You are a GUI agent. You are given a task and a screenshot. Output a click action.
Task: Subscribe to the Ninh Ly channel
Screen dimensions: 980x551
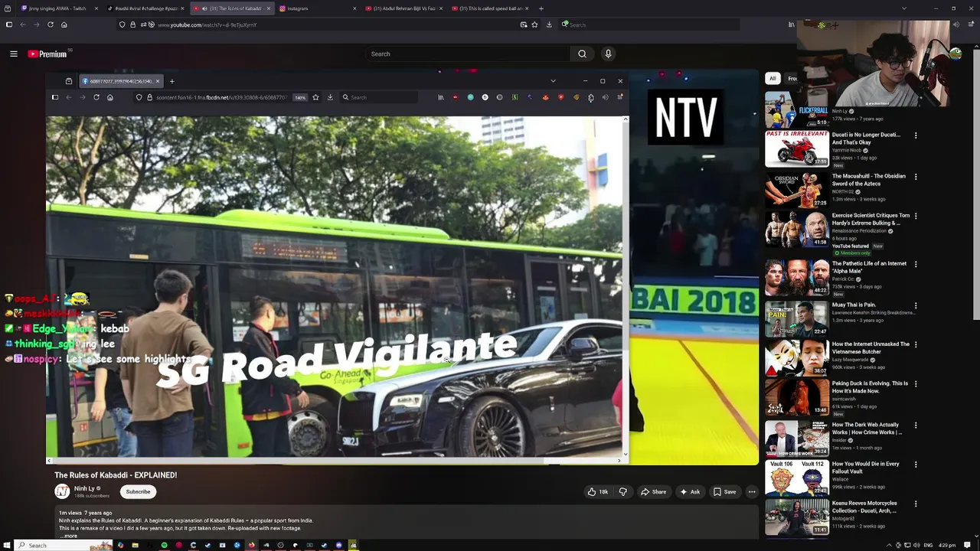click(x=138, y=492)
